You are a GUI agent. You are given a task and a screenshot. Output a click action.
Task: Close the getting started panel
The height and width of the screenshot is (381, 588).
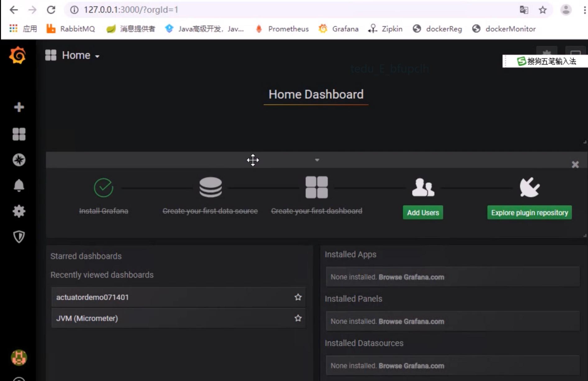point(575,165)
